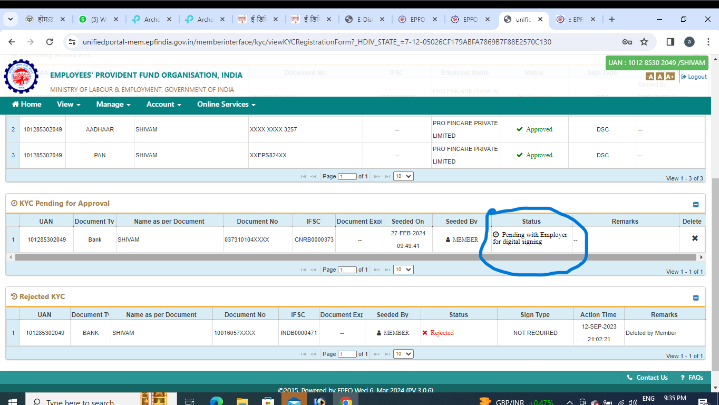The width and height of the screenshot is (719, 405).
Task: Open rows-per-page dropdown in active KYC table
Action: click(x=403, y=176)
